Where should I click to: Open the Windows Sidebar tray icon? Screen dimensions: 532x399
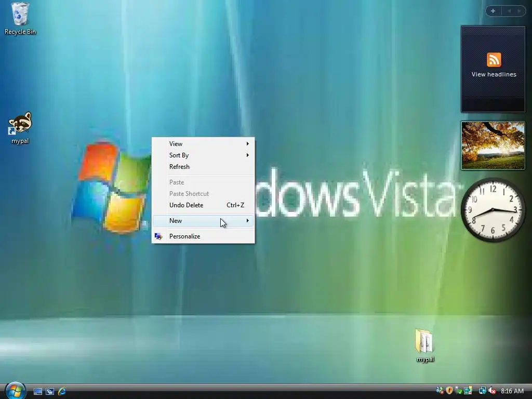[x=468, y=391]
